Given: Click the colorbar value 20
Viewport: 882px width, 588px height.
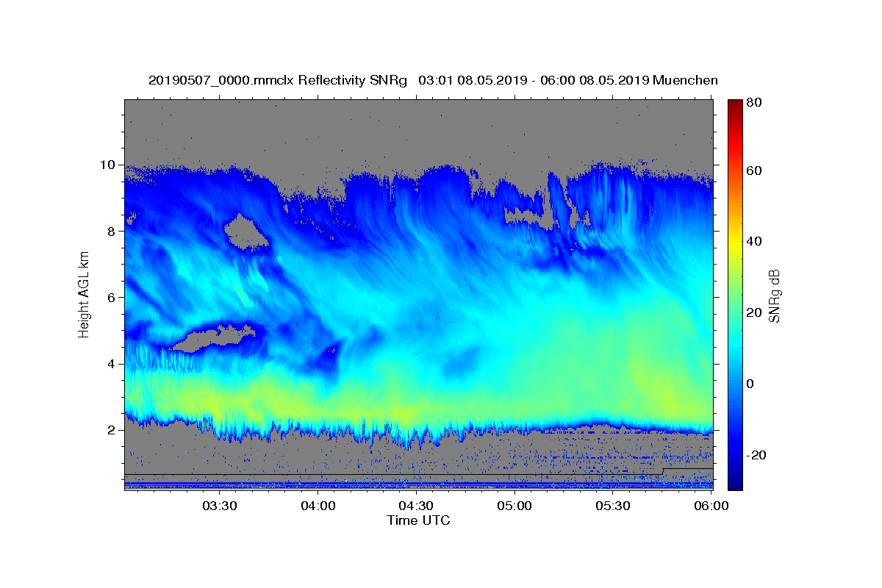Looking at the screenshot, I should click(755, 312).
